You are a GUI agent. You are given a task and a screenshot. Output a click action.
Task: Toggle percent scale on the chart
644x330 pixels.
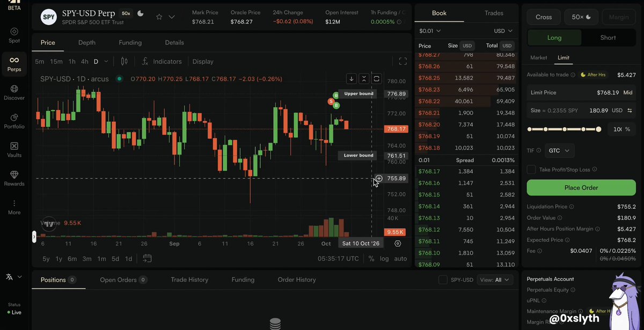[x=371, y=259]
